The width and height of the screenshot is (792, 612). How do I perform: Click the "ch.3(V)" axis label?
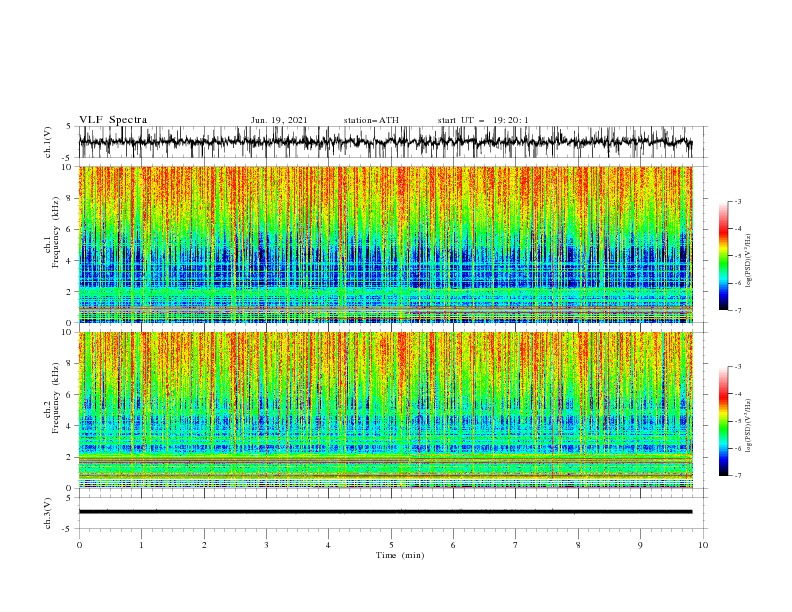tap(48, 513)
